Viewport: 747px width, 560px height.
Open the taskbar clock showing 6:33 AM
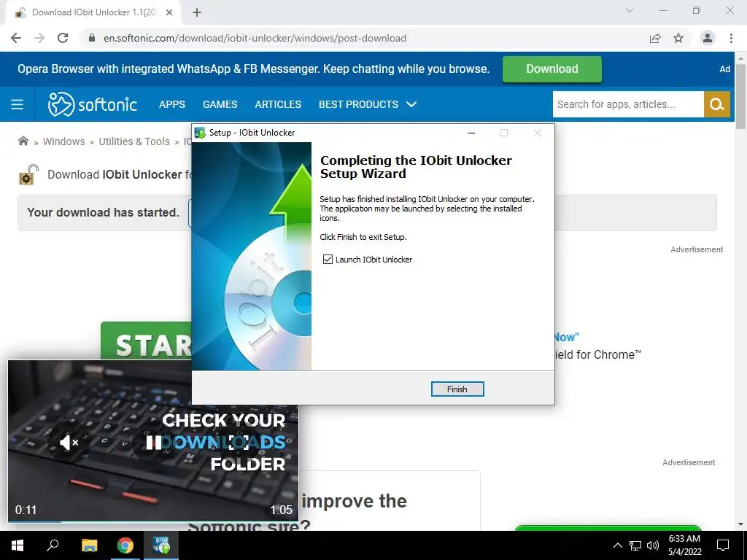pos(684,545)
